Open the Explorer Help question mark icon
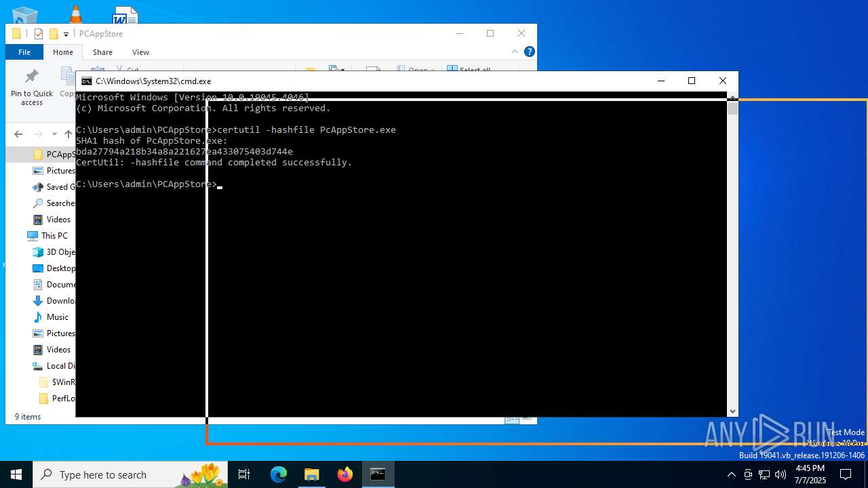 point(530,52)
